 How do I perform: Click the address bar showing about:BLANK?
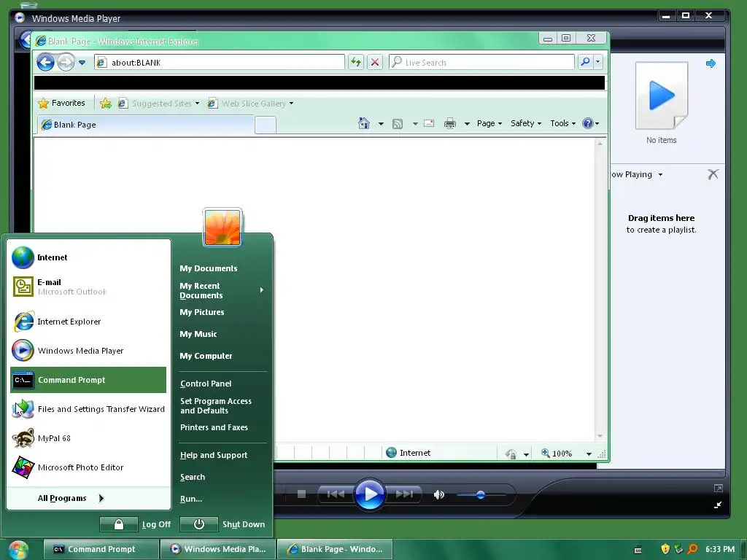coord(219,62)
